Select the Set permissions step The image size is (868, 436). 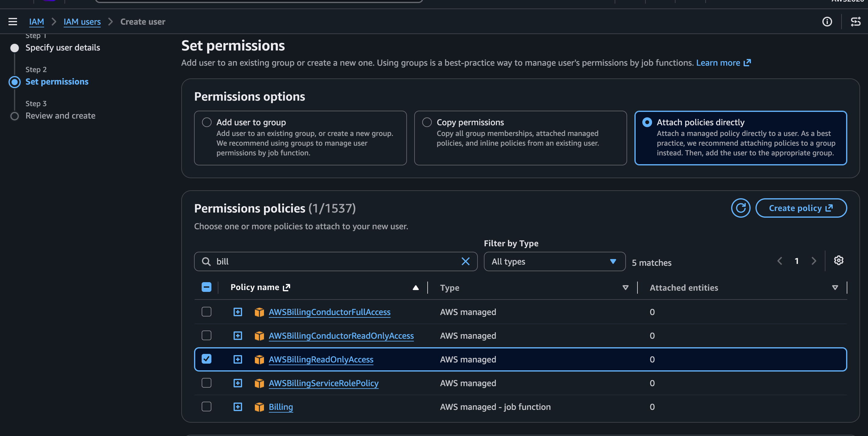point(57,81)
